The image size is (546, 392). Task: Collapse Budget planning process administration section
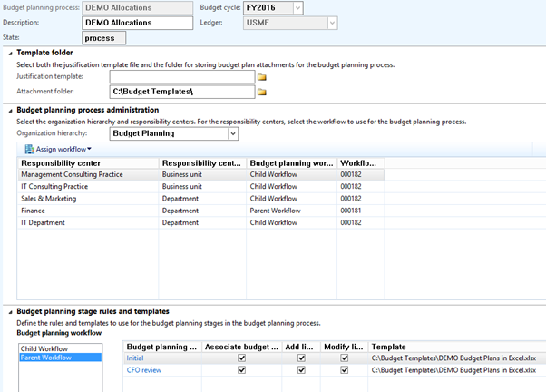pos(10,110)
